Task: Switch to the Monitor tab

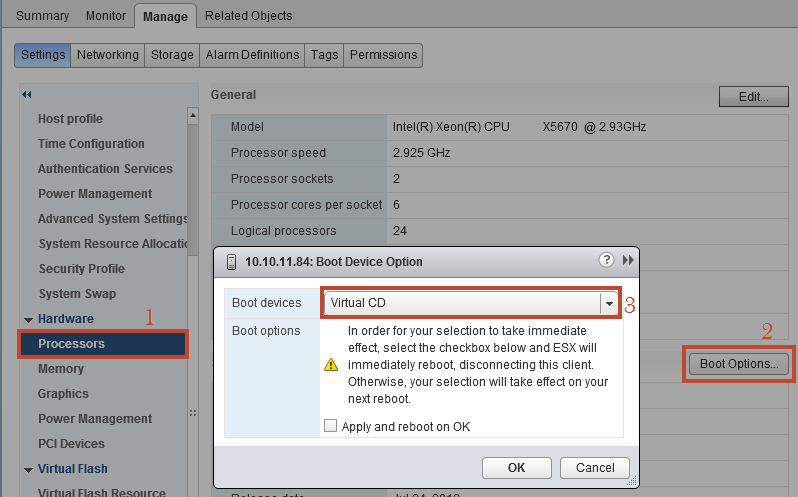Action: tap(106, 16)
